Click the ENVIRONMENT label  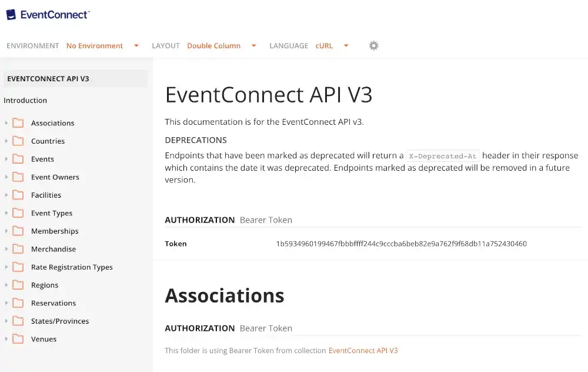click(32, 46)
